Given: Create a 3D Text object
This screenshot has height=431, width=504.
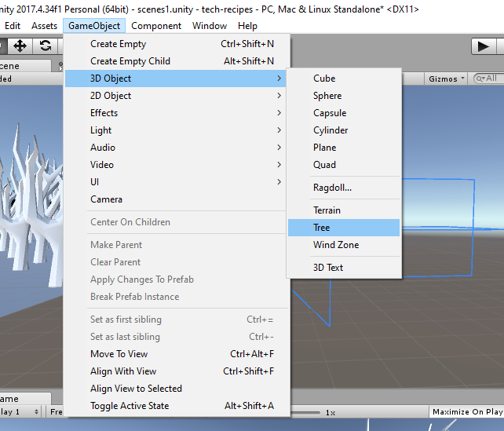Looking at the screenshot, I should pyautogui.click(x=344, y=268).
